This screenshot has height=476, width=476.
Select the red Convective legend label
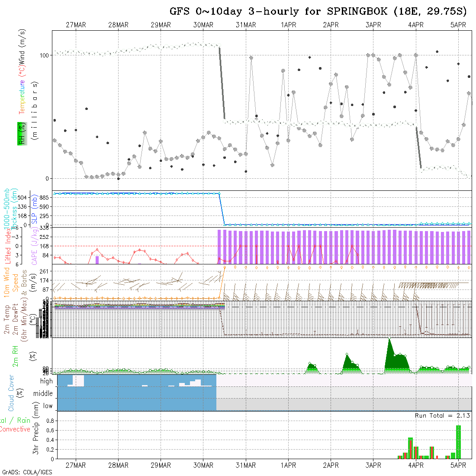tap(15, 429)
